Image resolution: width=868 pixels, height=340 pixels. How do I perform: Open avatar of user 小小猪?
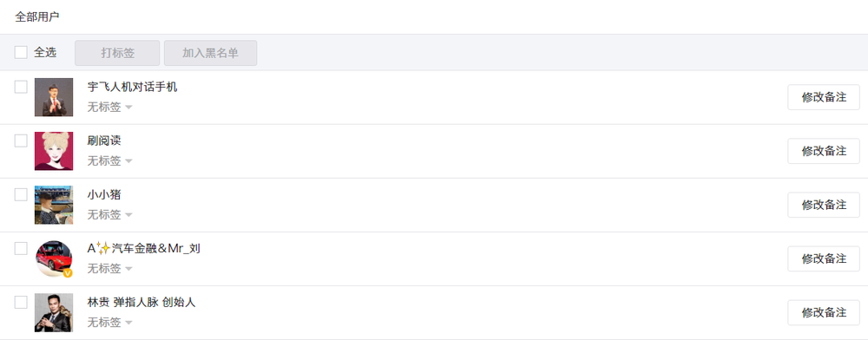pyautogui.click(x=54, y=205)
